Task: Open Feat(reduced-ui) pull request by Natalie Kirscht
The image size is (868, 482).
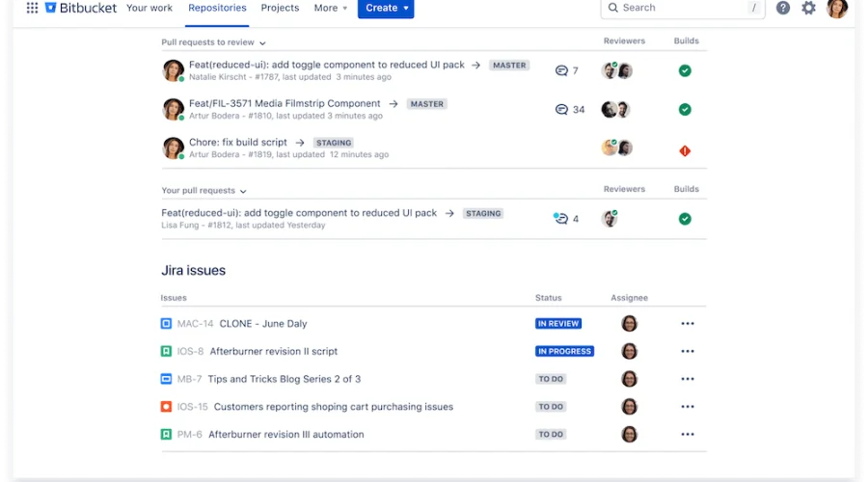Action: [327, 65]
